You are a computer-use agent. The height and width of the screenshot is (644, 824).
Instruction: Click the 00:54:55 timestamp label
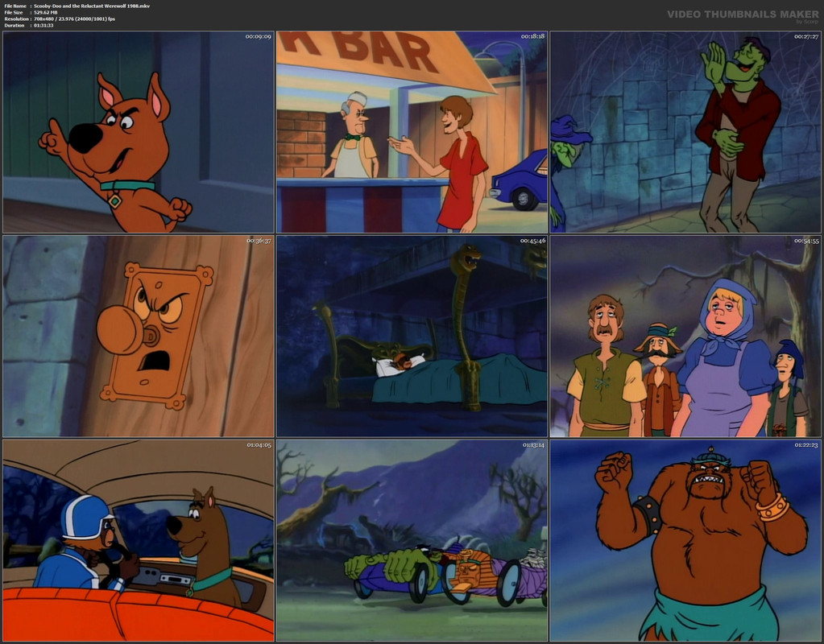806,241
